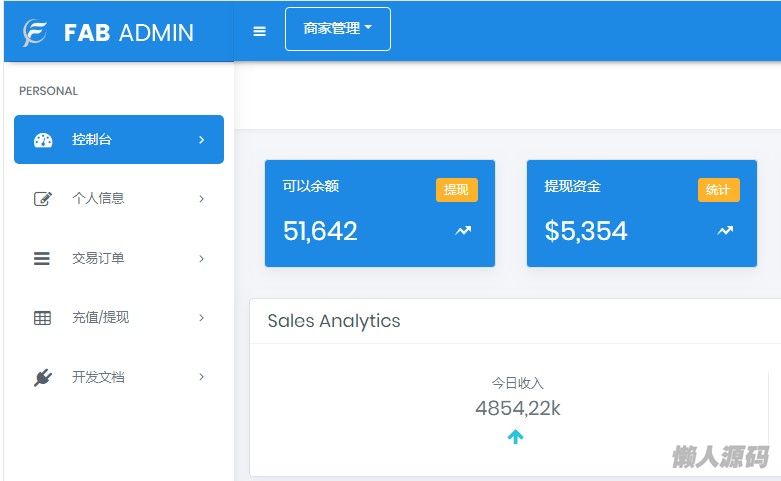Click the FAB Admin logo icon

[x=35, y=33]
